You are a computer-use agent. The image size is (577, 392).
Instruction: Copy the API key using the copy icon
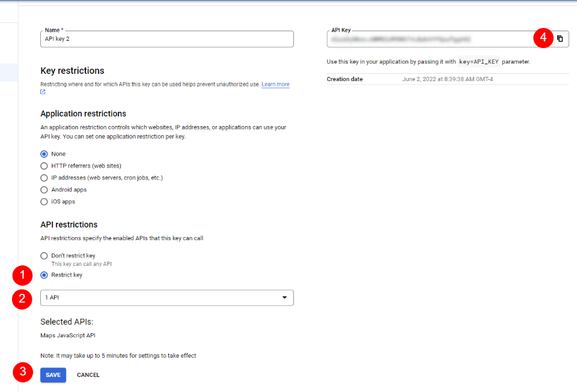(x=560, y=38)
